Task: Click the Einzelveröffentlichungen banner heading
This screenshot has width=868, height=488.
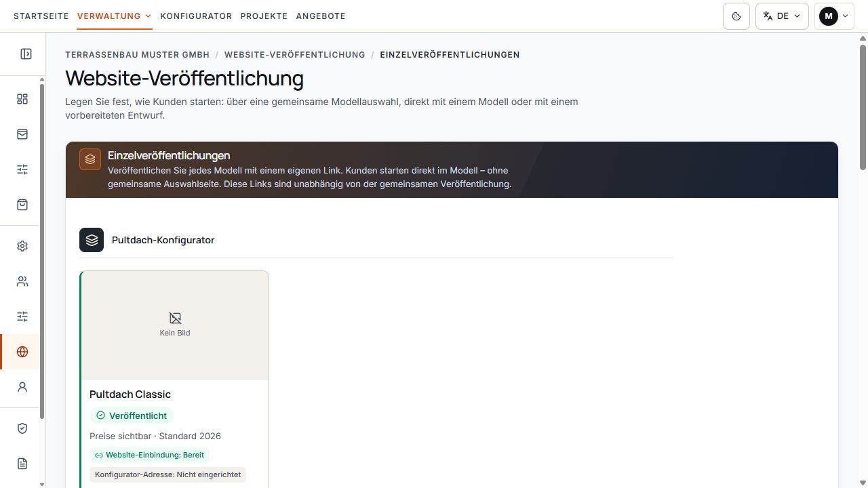Action: click(x=169, y=155)
